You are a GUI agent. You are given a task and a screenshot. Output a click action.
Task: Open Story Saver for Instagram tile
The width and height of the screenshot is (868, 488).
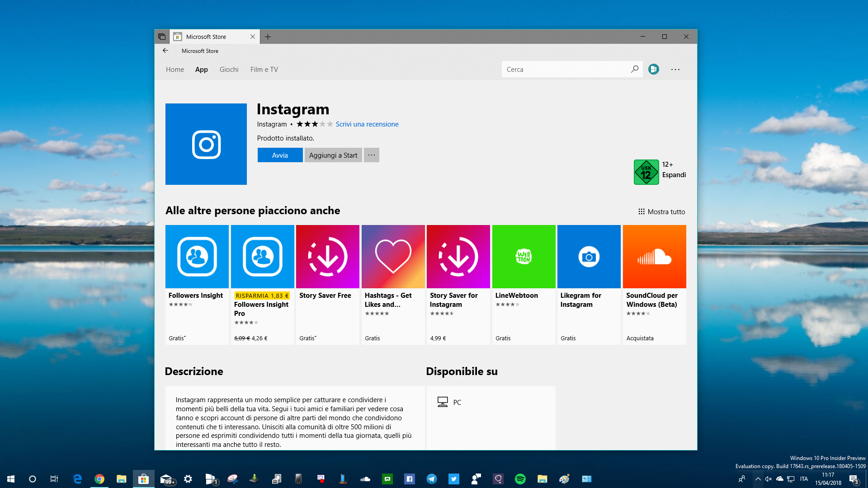[x=458, y=285]
